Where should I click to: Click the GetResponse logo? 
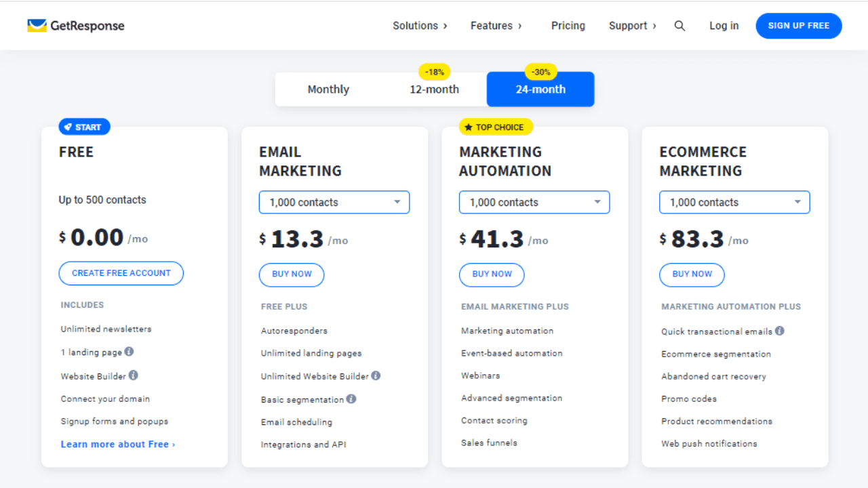(x=76, y=26)
